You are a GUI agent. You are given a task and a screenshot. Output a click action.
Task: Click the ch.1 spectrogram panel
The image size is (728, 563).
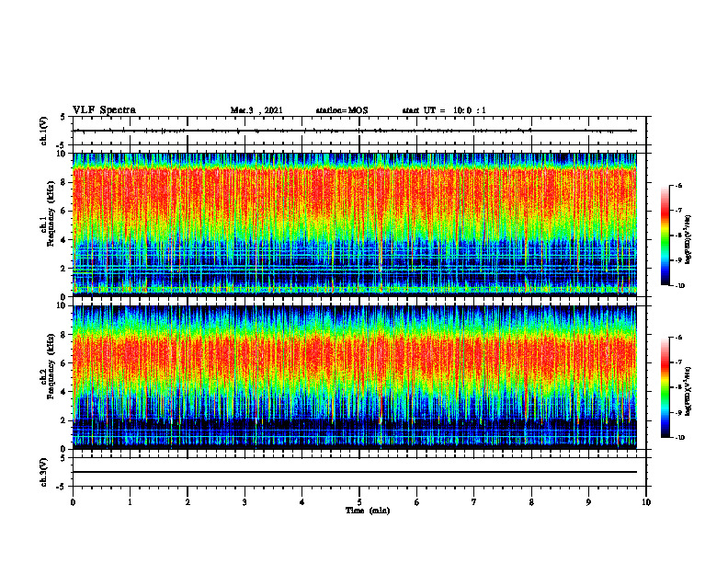pyautogui.click(x=355, y=224)
